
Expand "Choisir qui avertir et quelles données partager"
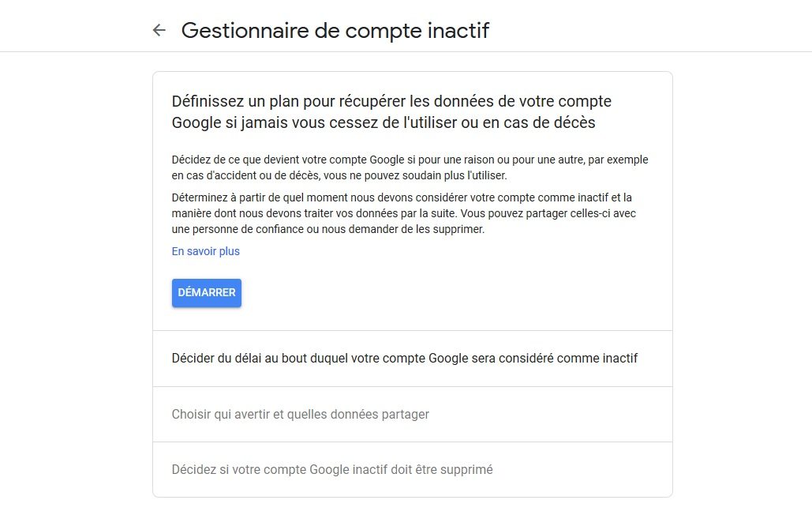301,414
